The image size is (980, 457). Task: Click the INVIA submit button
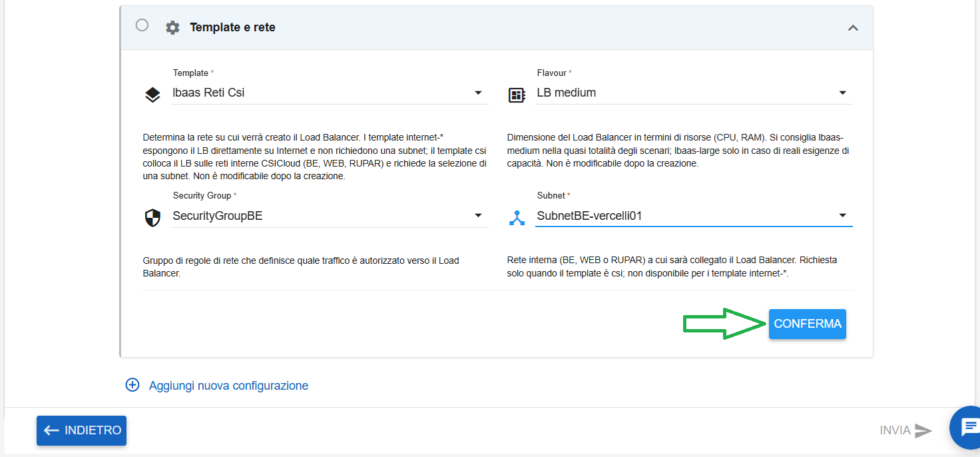(906, 430)
